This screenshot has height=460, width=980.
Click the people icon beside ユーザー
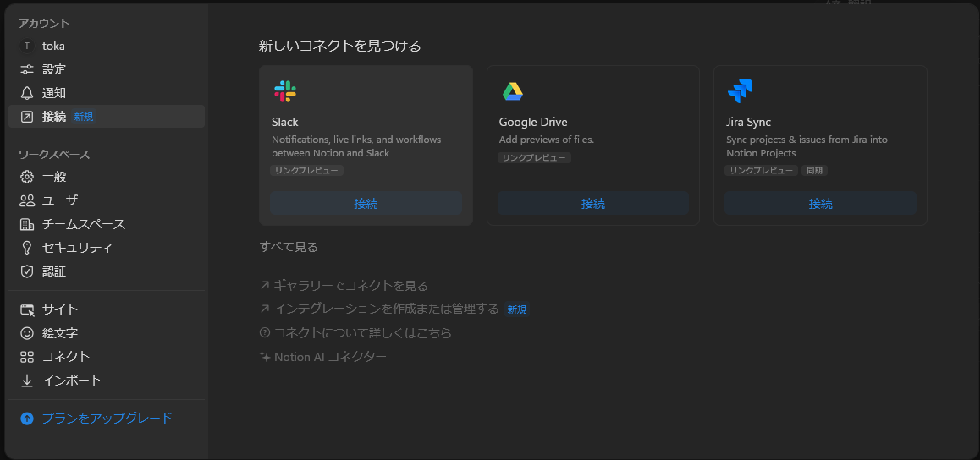27,200
